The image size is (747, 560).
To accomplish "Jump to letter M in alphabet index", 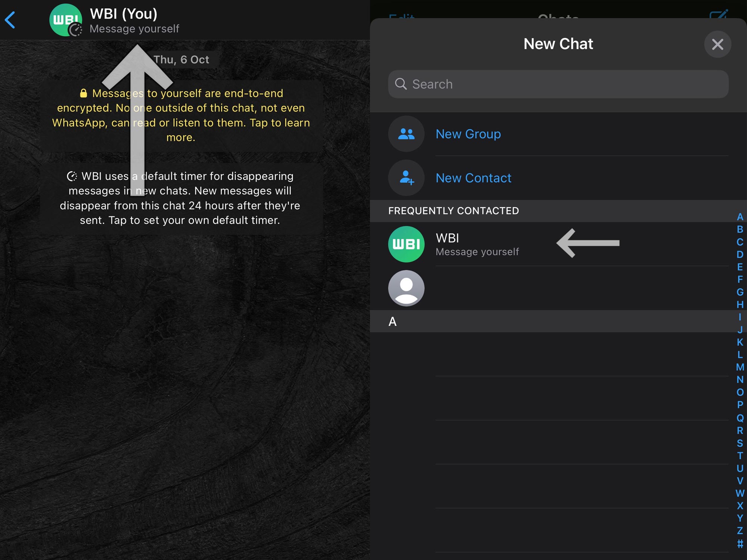I will [x=740, y=367].
